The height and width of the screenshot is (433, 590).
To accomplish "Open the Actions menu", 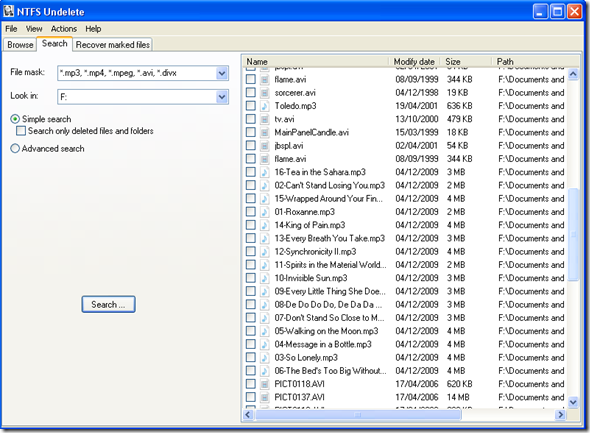I will point(64,29).
